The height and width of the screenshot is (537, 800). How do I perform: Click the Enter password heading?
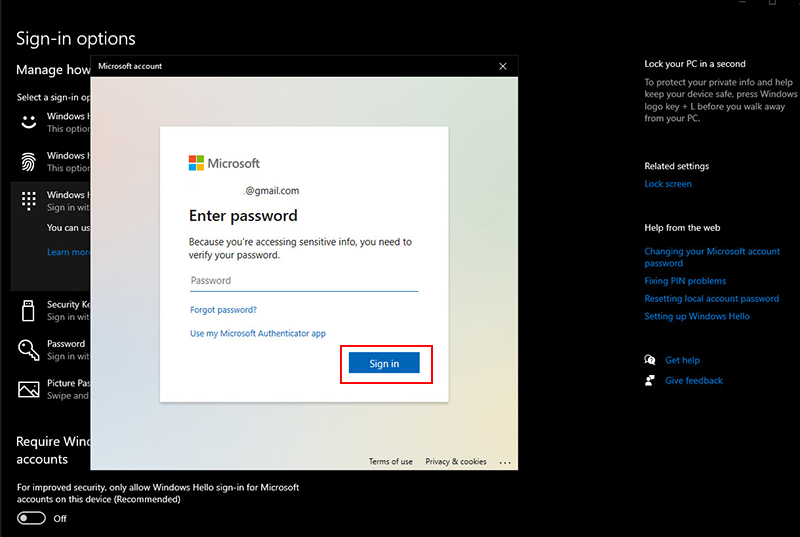(x=243, y=216)
